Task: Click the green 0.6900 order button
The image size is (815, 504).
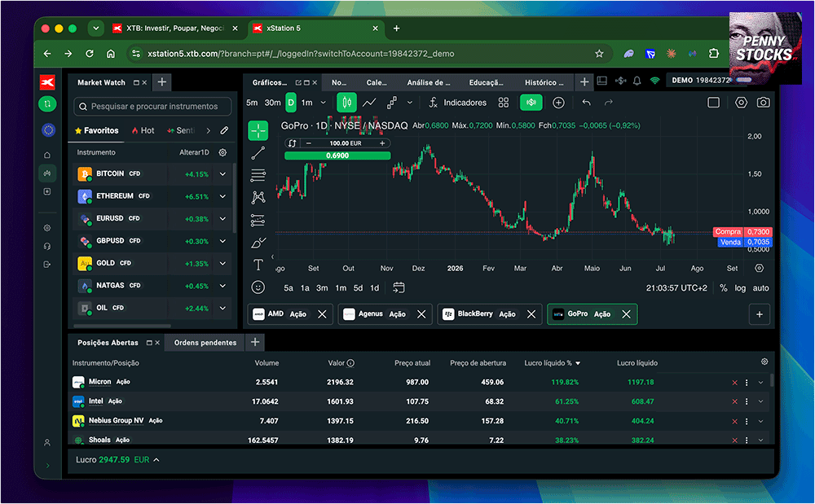Action: coord(337,156)
